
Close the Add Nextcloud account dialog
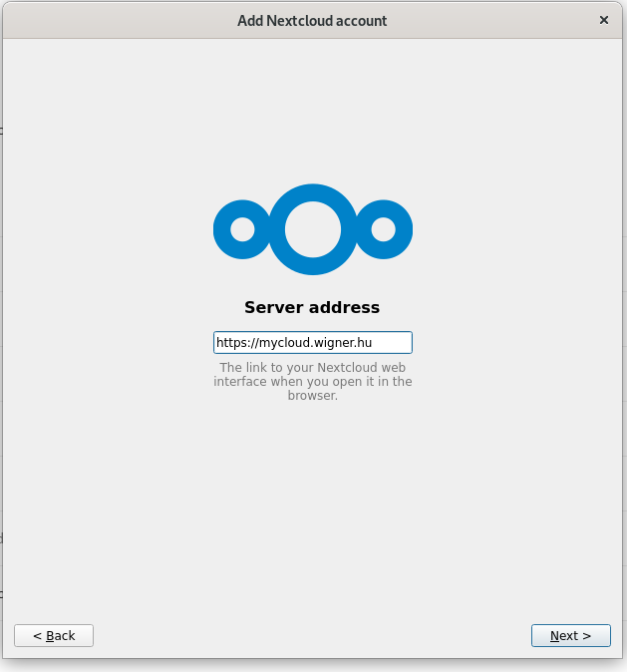click(604, 20)
